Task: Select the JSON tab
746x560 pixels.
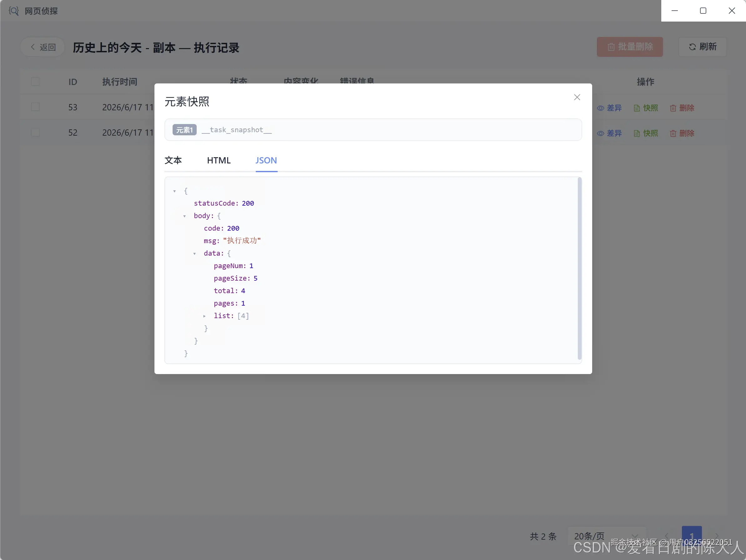Action: (266, 160)
